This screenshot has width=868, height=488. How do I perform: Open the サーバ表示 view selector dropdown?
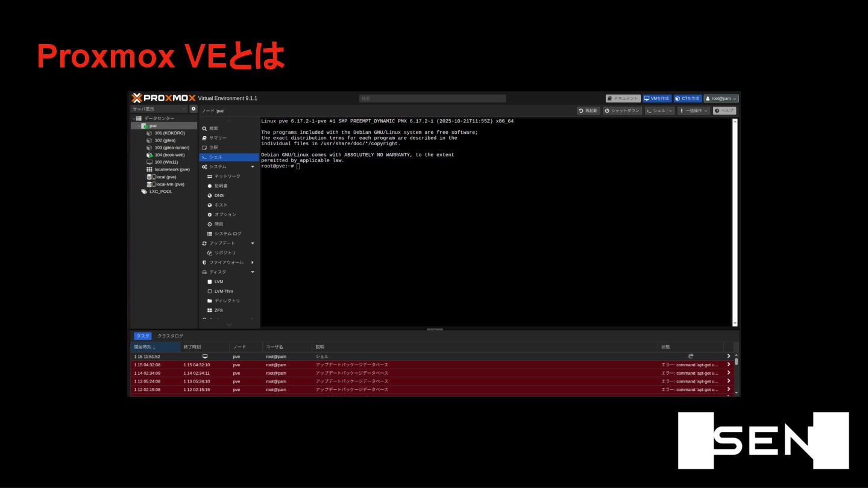tap(160, 109)
